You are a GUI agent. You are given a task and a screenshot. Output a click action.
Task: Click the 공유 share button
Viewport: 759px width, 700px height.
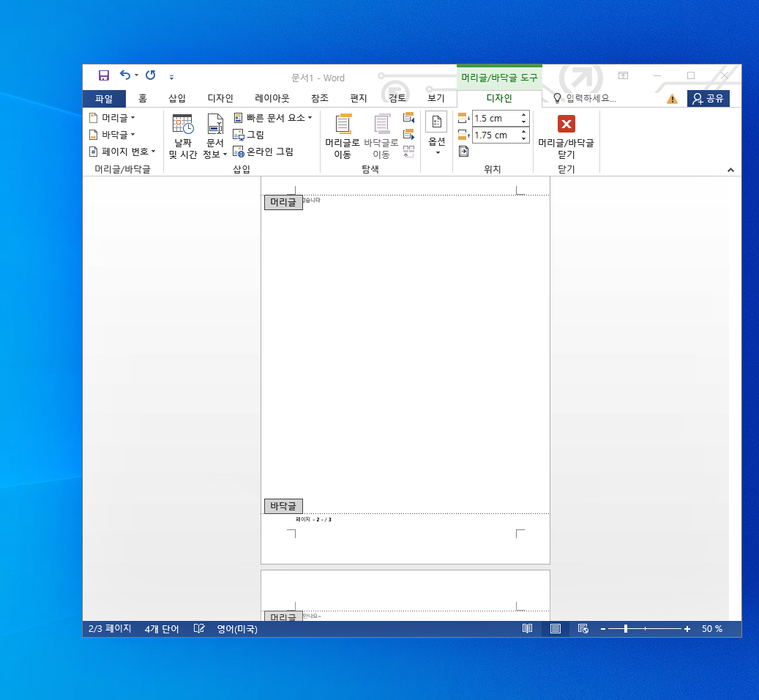point(708,99)
